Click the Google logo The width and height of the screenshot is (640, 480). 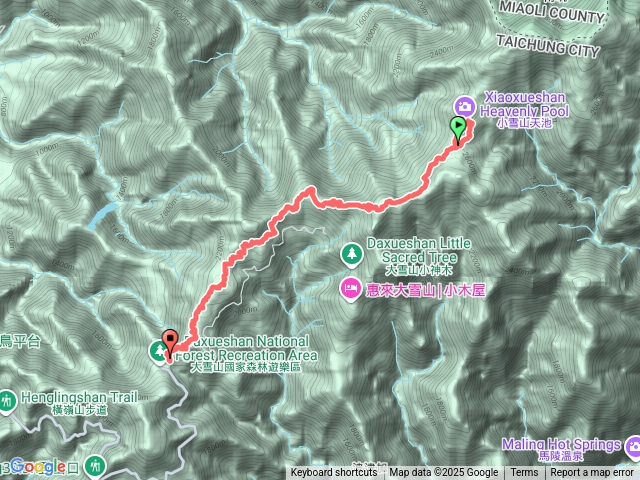click(x=39, y=467)
